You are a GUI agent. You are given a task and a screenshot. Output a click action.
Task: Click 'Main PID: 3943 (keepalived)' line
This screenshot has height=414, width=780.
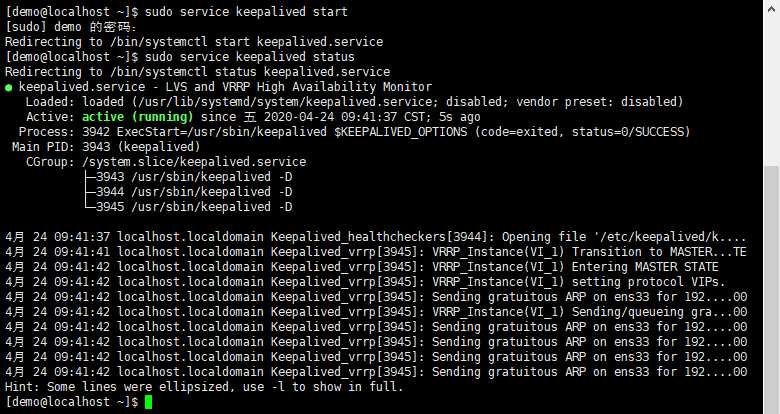tap(106, 147)
